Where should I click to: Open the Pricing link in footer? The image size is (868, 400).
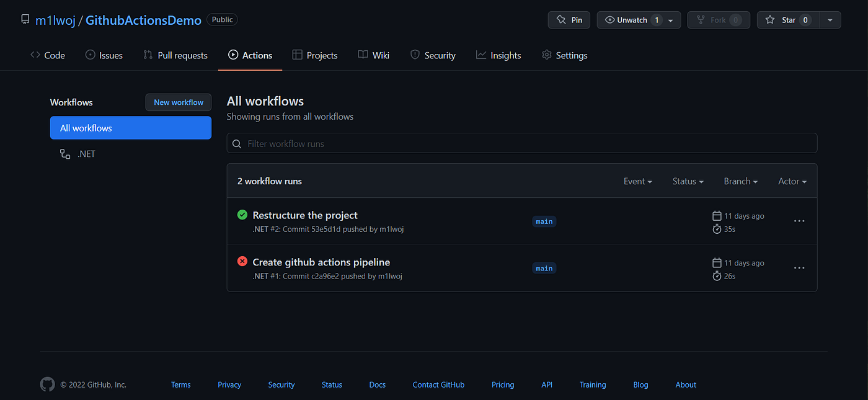(502, 384)
